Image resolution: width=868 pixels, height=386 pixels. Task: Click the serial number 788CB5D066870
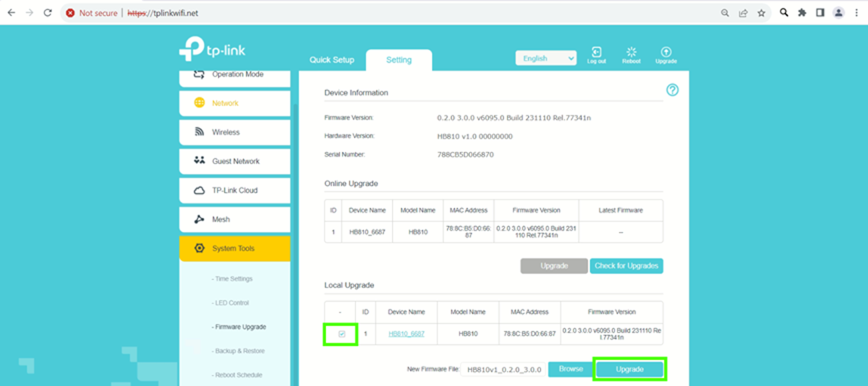tap(465, 155)
